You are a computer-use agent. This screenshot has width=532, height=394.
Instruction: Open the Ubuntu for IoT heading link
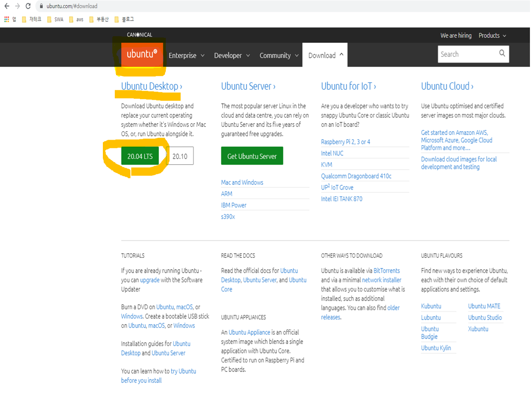click(348, 86)
